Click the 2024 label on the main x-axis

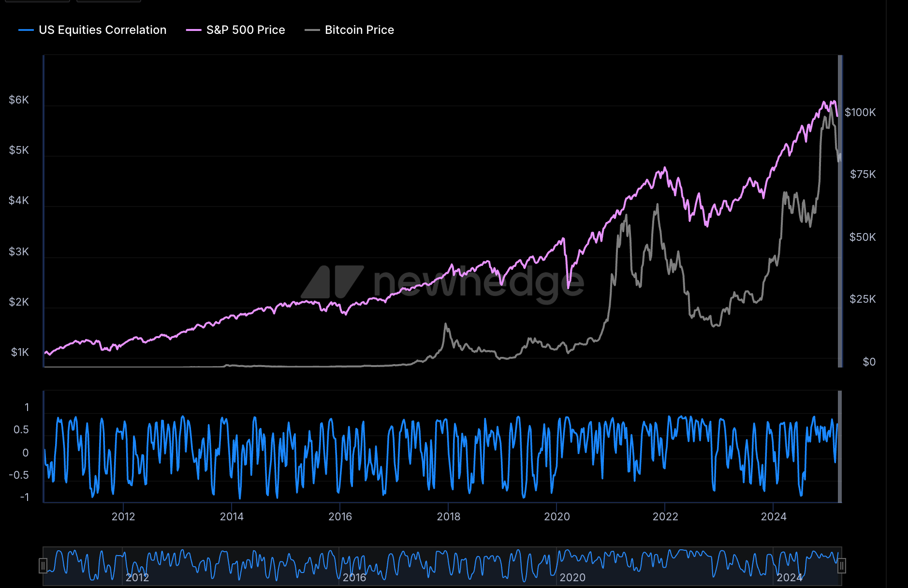(774, 516)
